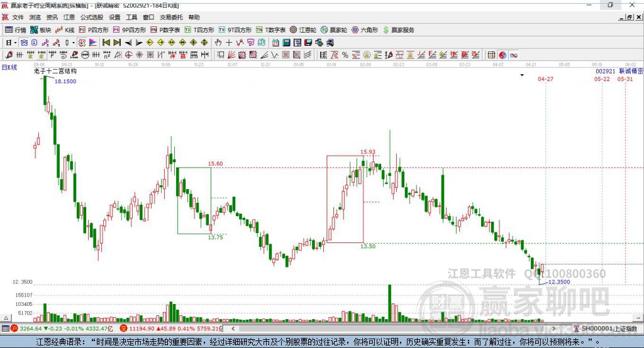Open the 资讯 menu
The width and height of the screenshot is (644, 348).
coord(52,17)
